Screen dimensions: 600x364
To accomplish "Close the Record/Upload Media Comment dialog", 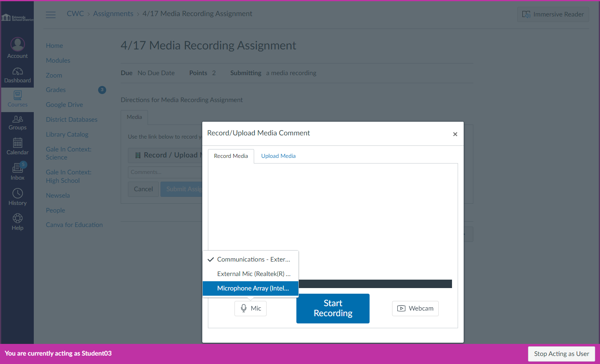I will [455, 134].
